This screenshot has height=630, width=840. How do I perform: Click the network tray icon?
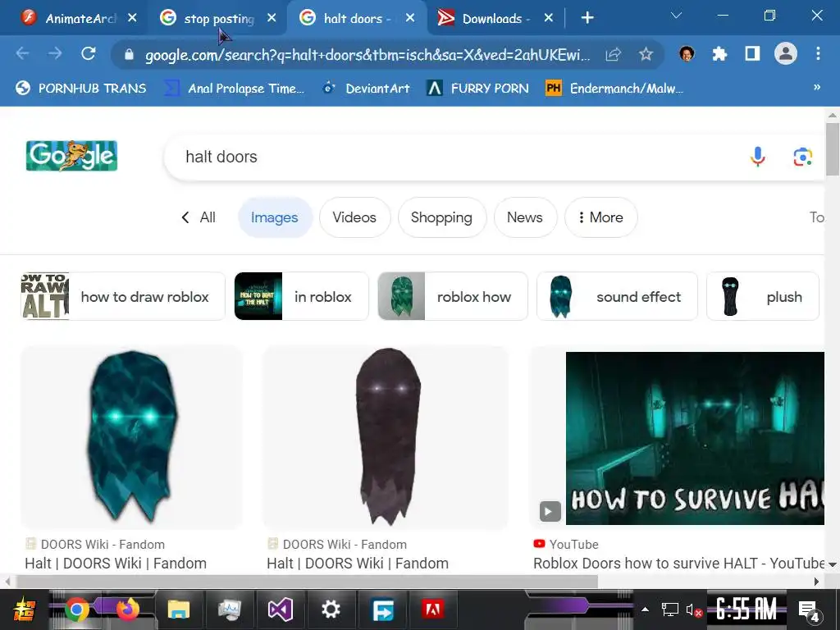[669, 609]
